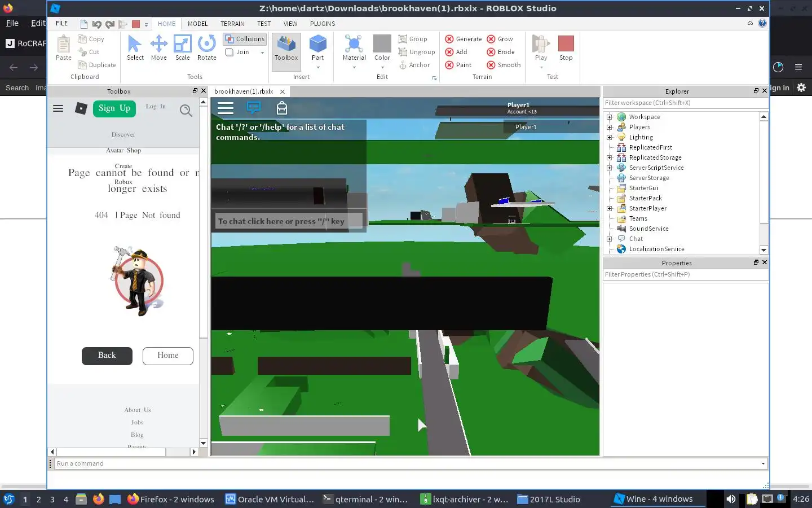The image size is (812, 508).
Task: Open the command bar history dropdown
Action: [x=763, y=463]
